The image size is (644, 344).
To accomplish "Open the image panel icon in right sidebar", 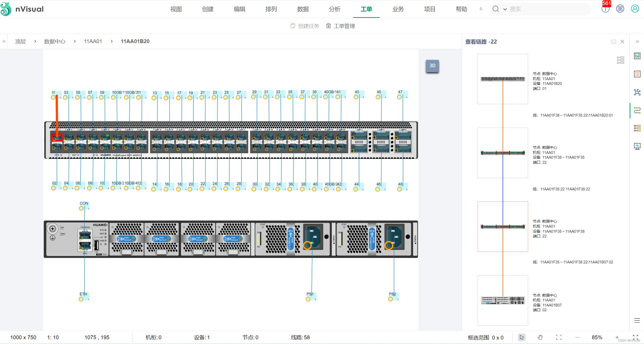I will click(637, 56).
